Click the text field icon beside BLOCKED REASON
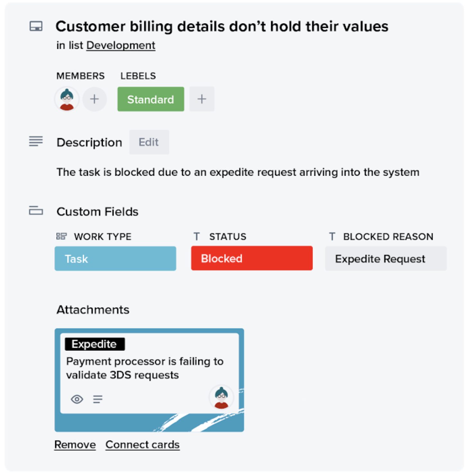 [332, 236]
